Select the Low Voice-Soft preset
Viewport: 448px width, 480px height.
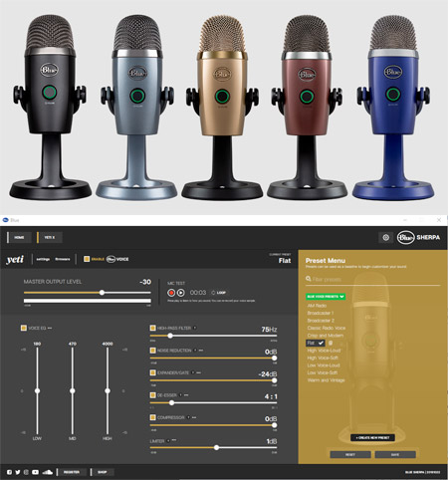(x=323, y=372)
